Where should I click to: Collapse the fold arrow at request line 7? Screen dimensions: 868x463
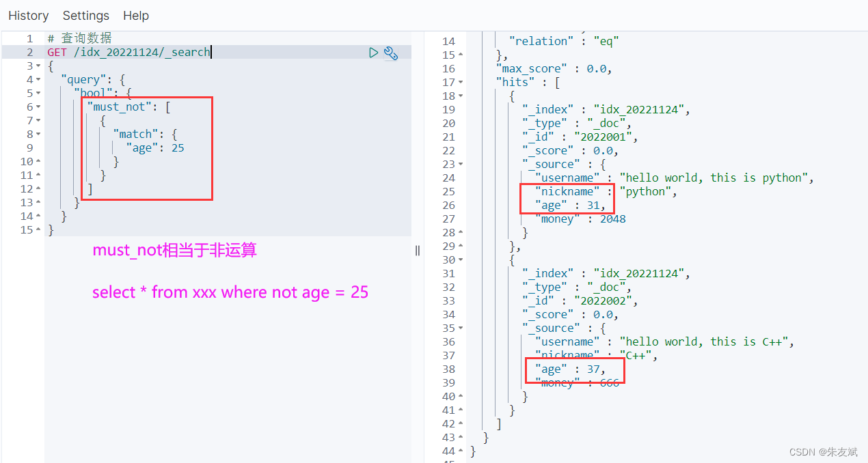coord(38,121)
